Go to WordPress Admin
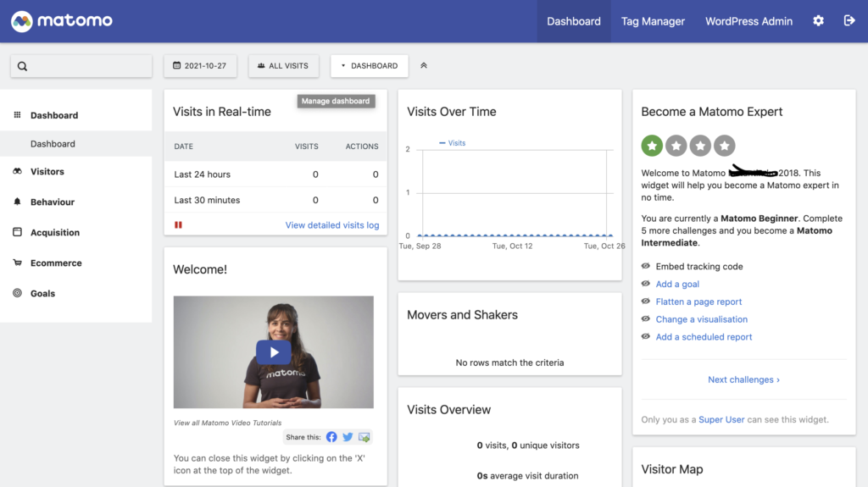Viewport: 868px width, 487px height. click(748, 21)
